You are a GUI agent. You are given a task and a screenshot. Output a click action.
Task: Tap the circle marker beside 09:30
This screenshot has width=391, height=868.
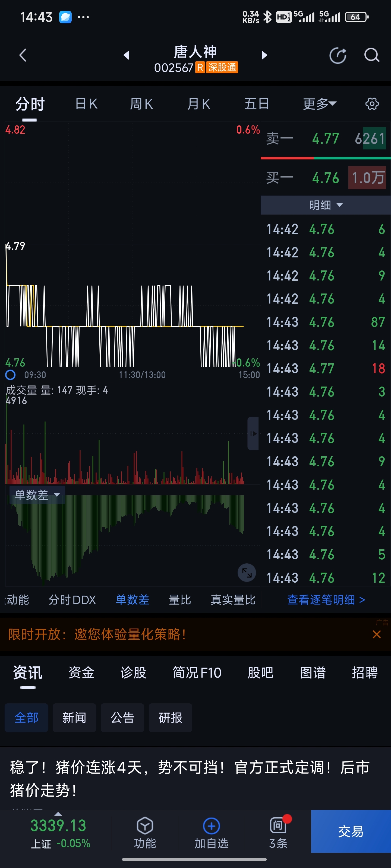pyautogui.click(x=10, y=375)
